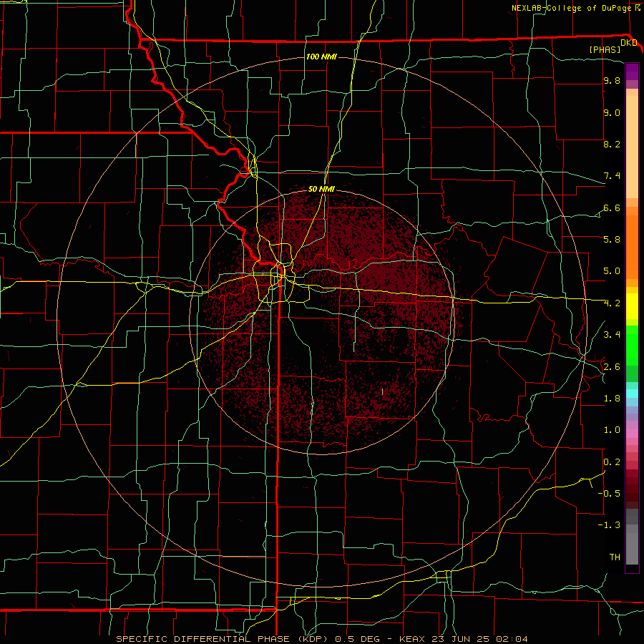Click the 4.2 scale value
This screenshot has width=644, height=644.
[612, 303]
